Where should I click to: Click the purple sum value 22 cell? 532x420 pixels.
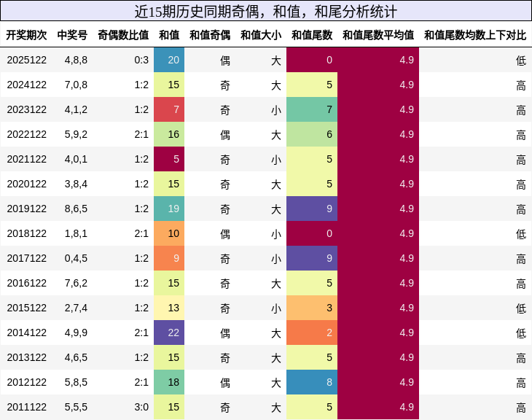point(169,332)
